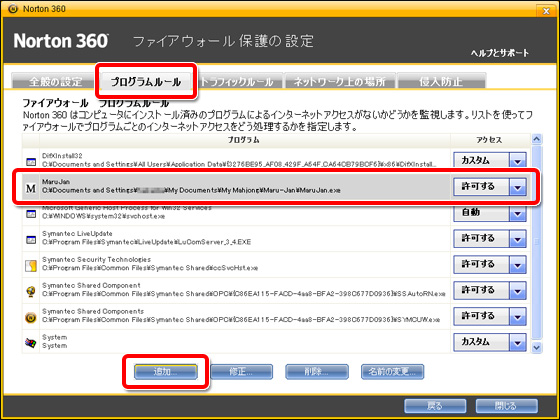Open ヘルプとサポート link
Viewport: 560px width, 420px height.
pos(500,53)
